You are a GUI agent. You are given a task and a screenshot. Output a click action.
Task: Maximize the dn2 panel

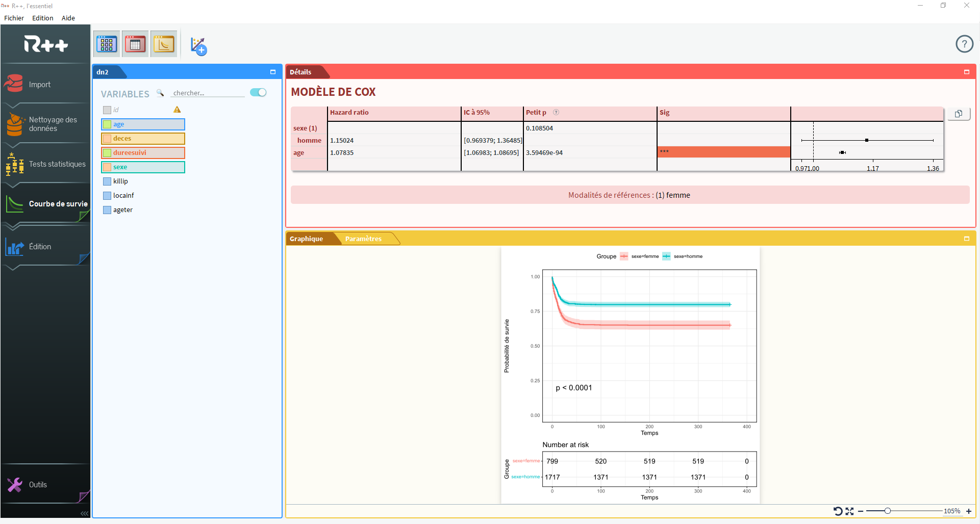(x=273, y=72)
